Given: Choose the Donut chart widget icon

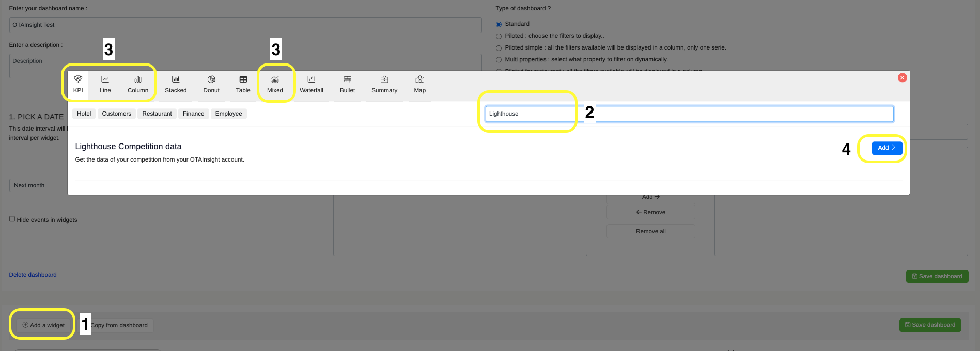Looking at the screenshot, I should [211, 79].
